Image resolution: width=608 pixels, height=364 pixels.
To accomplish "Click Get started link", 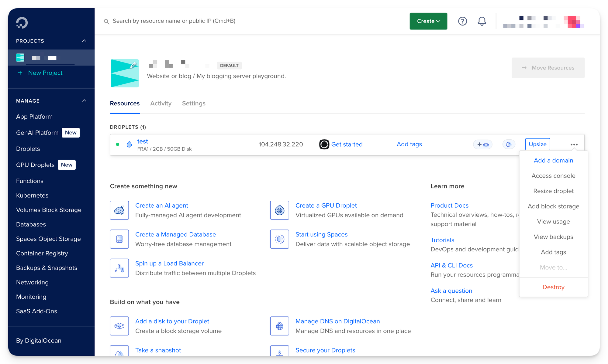I will (347, 144).
